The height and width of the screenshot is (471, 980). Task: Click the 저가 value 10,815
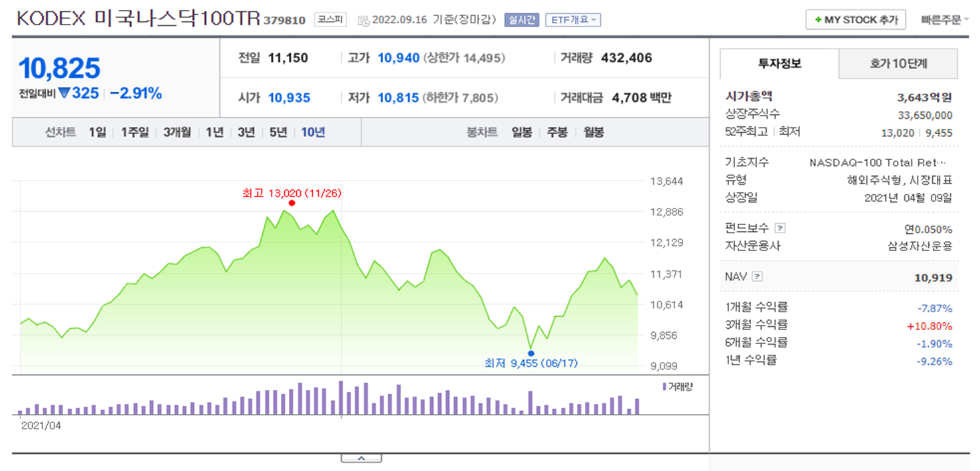point(398,98)
